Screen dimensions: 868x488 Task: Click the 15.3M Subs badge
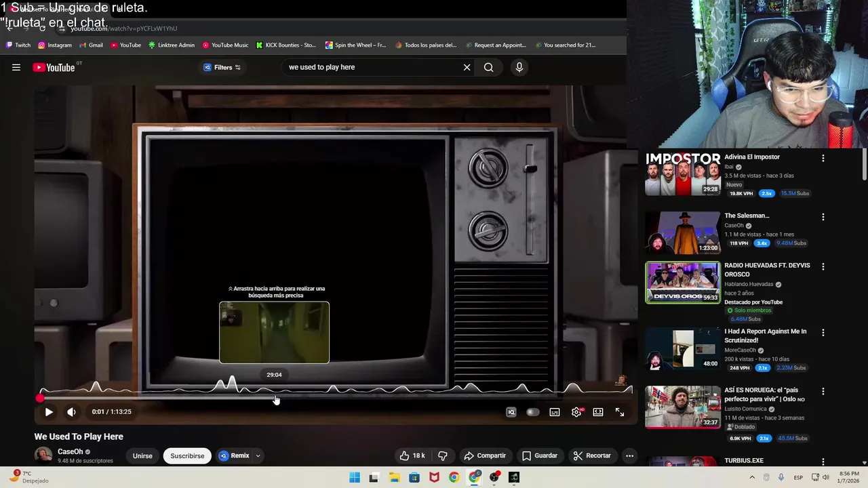click(795, 193)
